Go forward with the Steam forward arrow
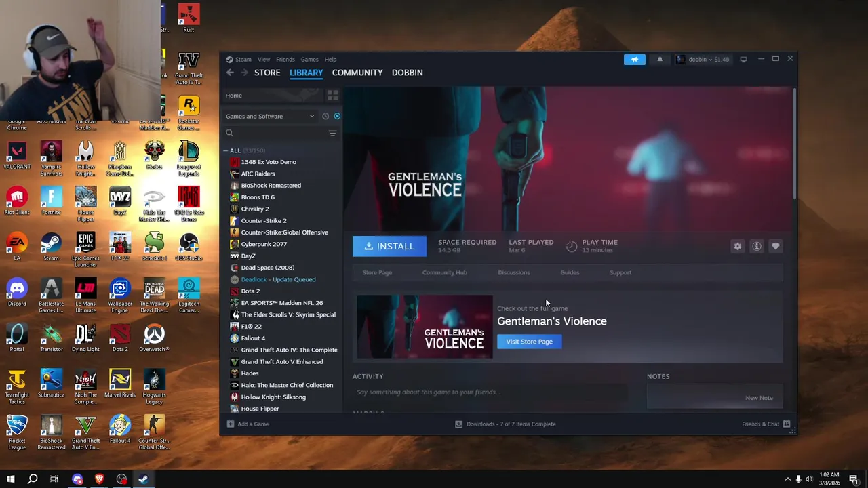Viewport: 868px width, 488px height. (x=244, y=73)
